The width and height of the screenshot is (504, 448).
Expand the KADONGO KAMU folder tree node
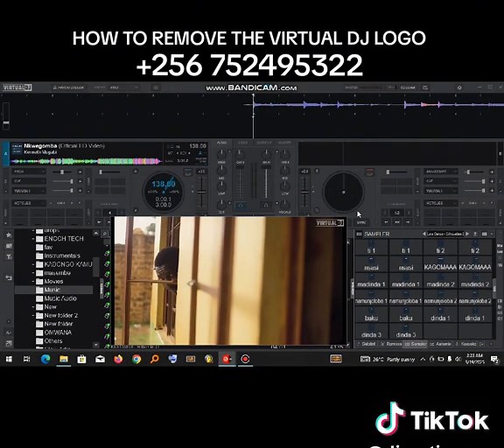point(33,264)
